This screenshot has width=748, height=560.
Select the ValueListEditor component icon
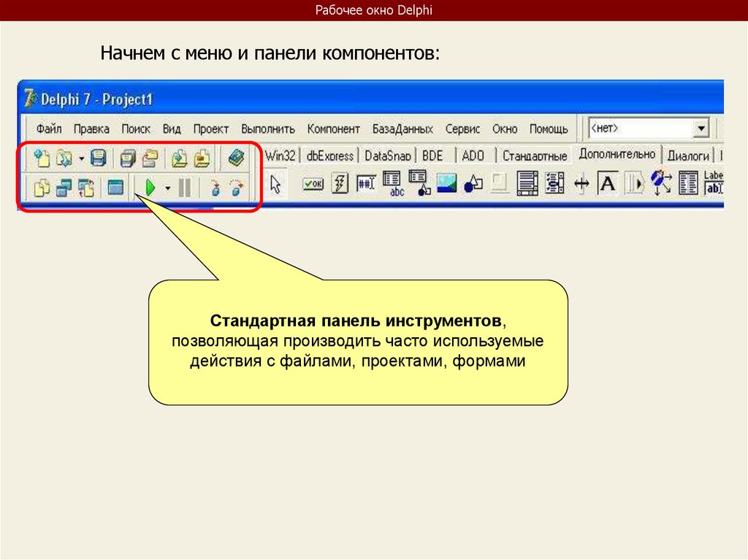click(x=688, y=184)
